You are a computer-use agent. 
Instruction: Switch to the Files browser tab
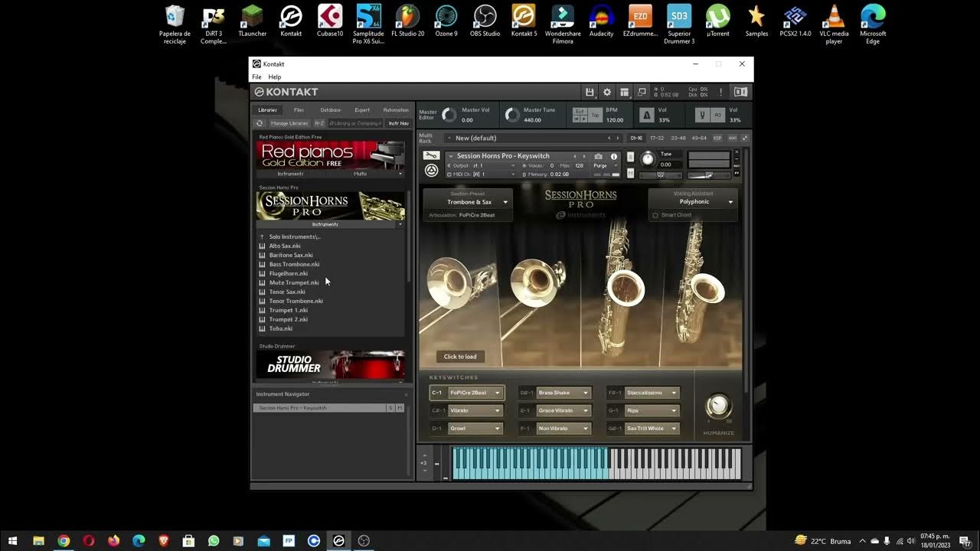coord(299,110)
